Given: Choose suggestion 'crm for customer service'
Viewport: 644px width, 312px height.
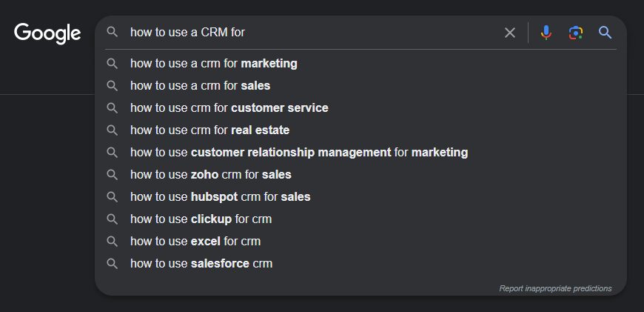Looking at the screenshot, I should (x=229, y=108).
